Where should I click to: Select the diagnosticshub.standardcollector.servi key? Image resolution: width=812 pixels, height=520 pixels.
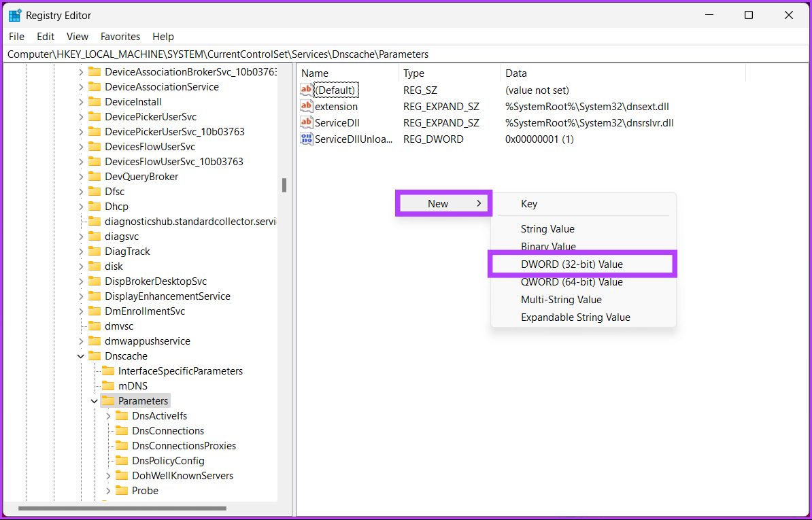pyautogui.click(x=191, y=222)
